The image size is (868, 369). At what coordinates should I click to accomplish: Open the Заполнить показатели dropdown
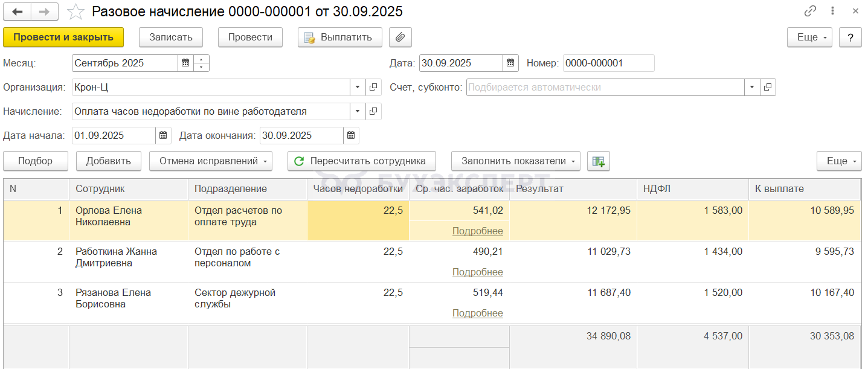click(x=515, y=161)
